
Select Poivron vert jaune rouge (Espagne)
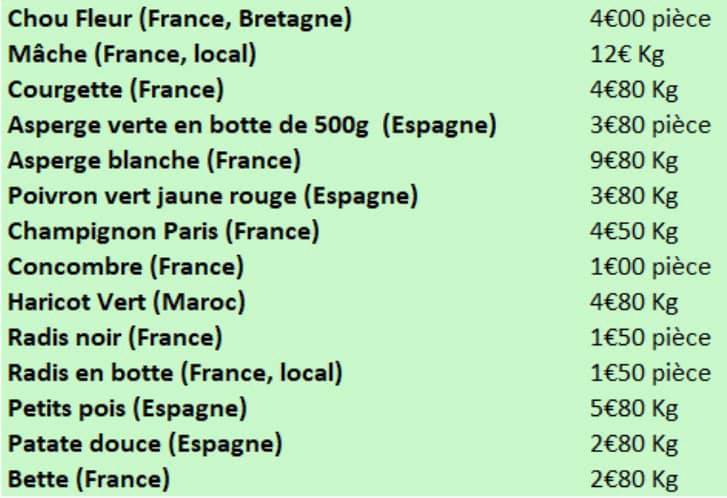[x=213, y=197]
